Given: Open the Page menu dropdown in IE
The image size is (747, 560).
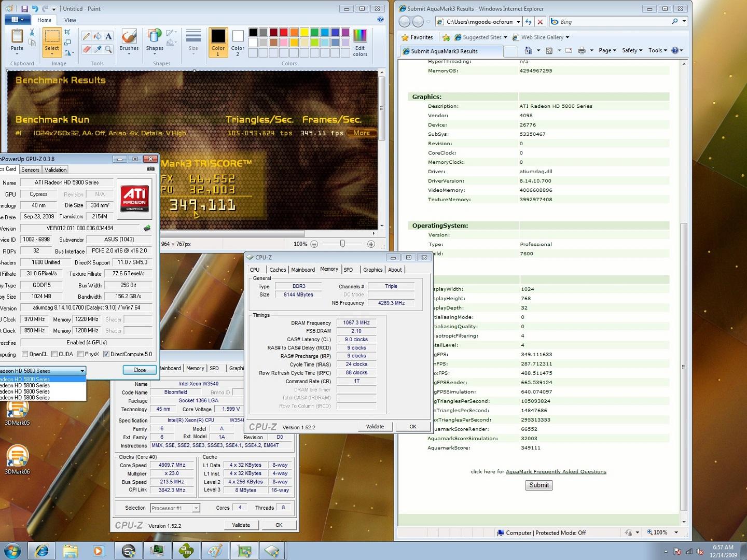Looking at the screenshot, I should pos(607,50).
